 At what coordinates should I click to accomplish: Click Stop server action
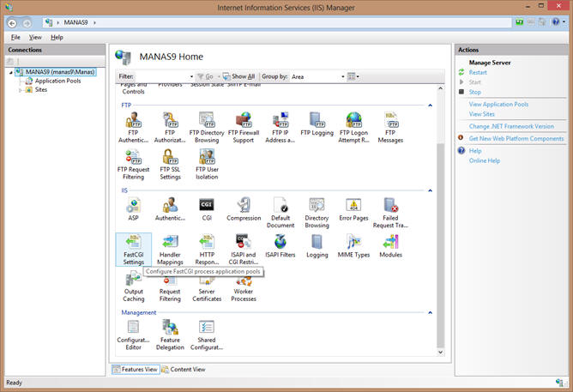point(474,92)
